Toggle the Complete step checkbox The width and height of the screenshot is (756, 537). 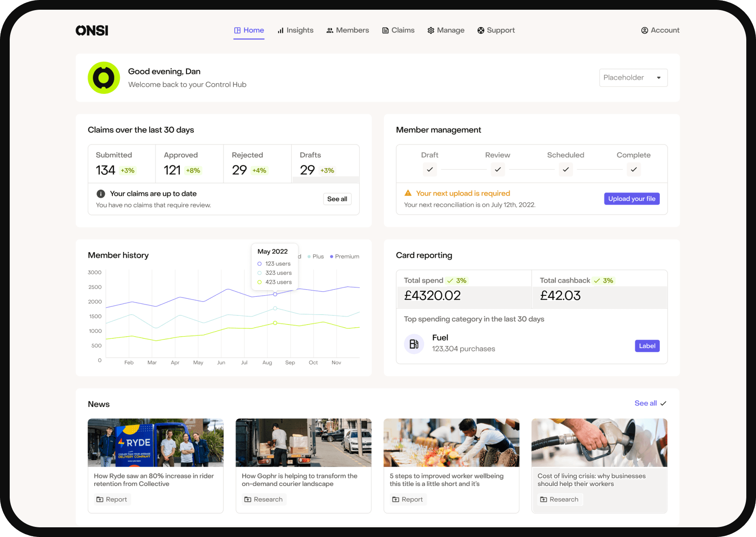pos(634,169)
